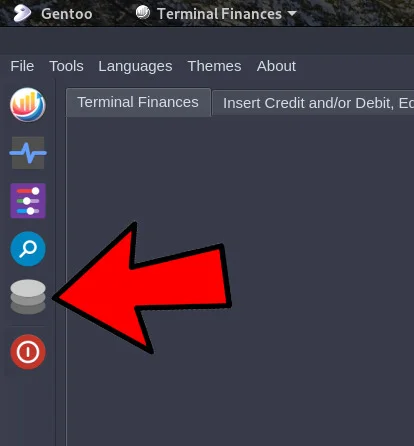Select the blue magnifier search icon
This screenshot has width=414, height=446.
pyautogui.click(x=28, y=249)
